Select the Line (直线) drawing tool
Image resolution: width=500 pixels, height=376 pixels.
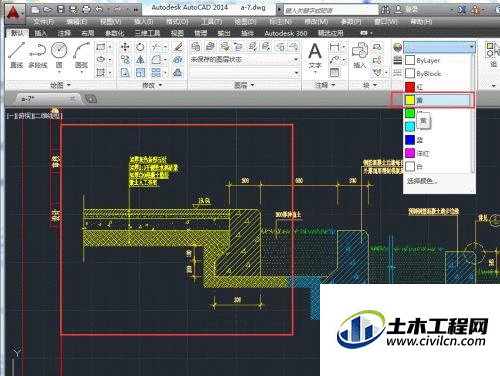(x=16, y=54)
